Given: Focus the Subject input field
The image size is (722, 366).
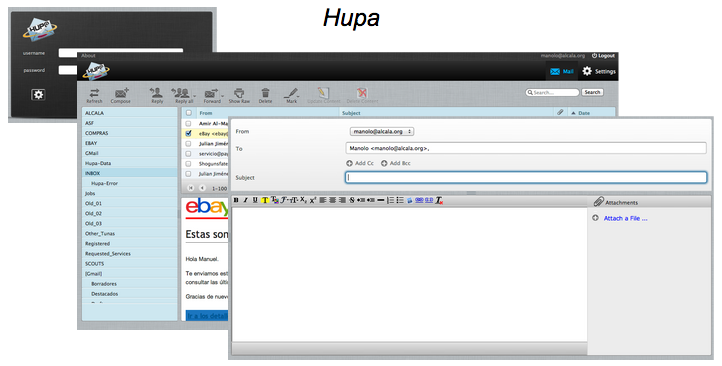Looking at the screenshot, I should 526,177.
